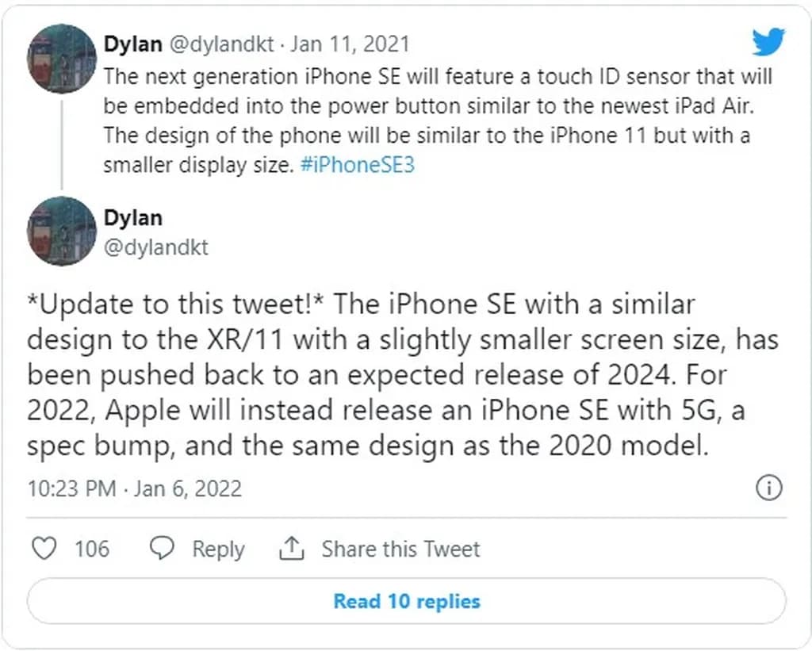The height and width of the screenshot is (651, 812).
Task: Click the Twitter bird logo
Action: pyautogui.click(x=768, y=41)
